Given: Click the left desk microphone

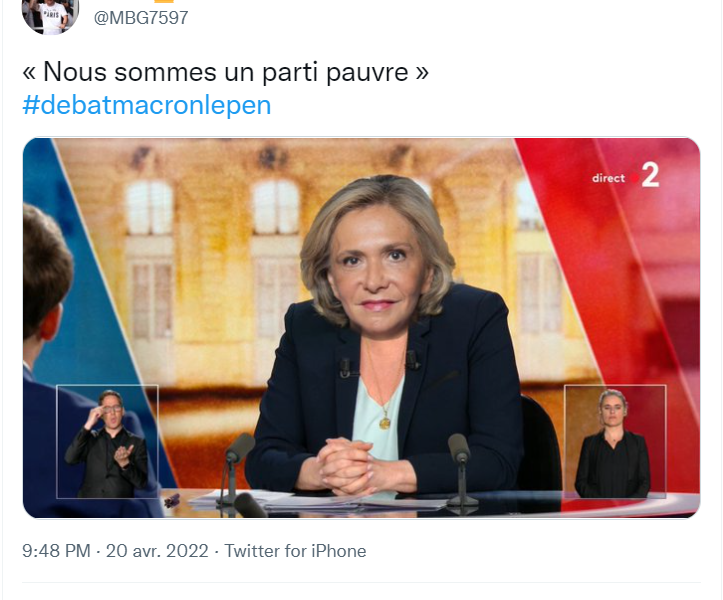Looking at the screenshot, I should [x=236, y=468].
